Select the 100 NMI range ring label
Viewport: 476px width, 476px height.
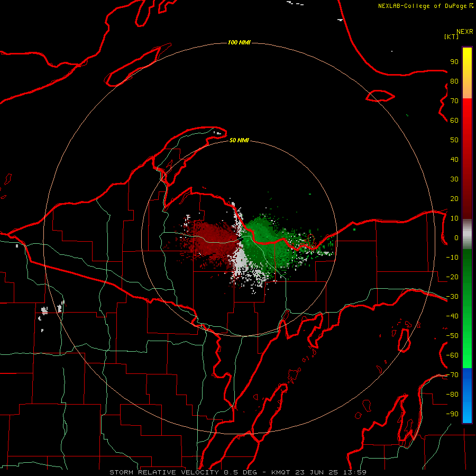pyautogui.click(x=239, y=42)
